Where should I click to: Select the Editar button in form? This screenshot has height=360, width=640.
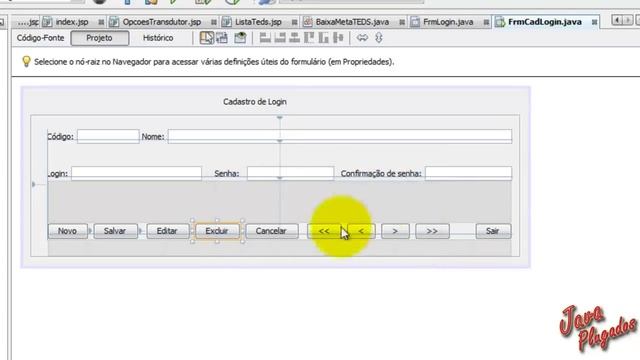click(168, 231)
